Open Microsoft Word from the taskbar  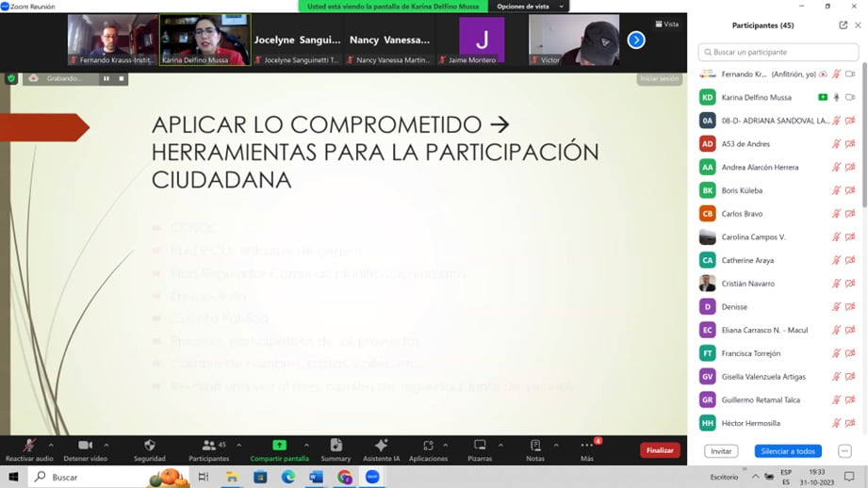[x=317, y=478]
